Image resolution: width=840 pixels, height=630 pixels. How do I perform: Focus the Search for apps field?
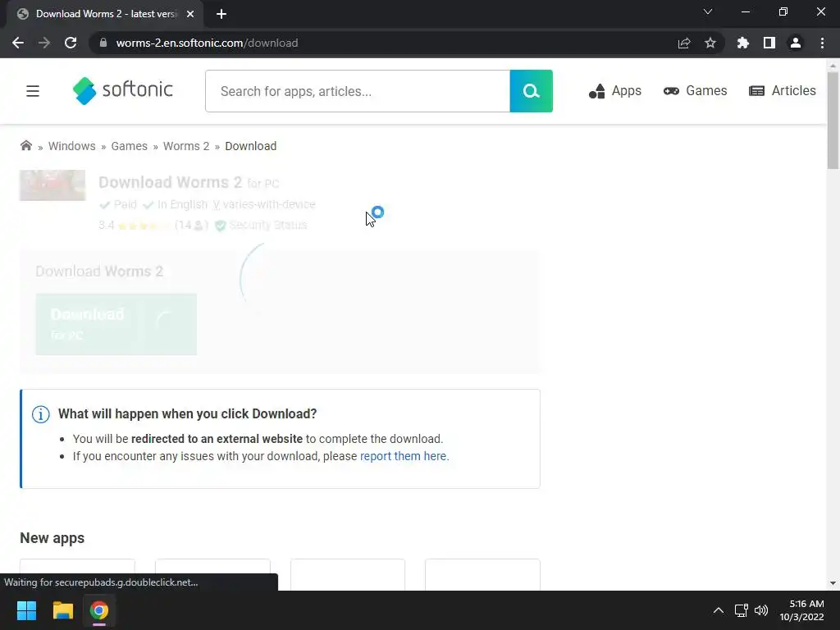pos(358,91)
